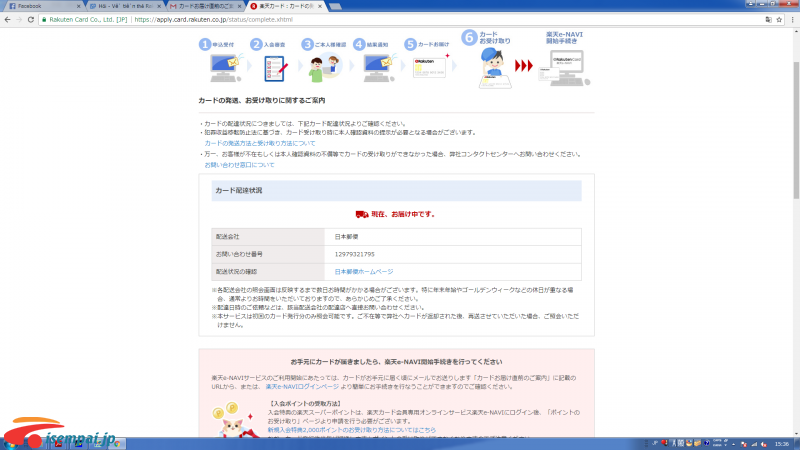Open a new browser tab

[335, 7]
